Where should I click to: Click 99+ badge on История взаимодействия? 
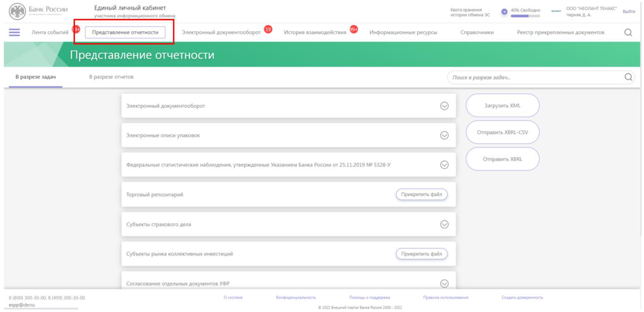[x=354, y=29]
